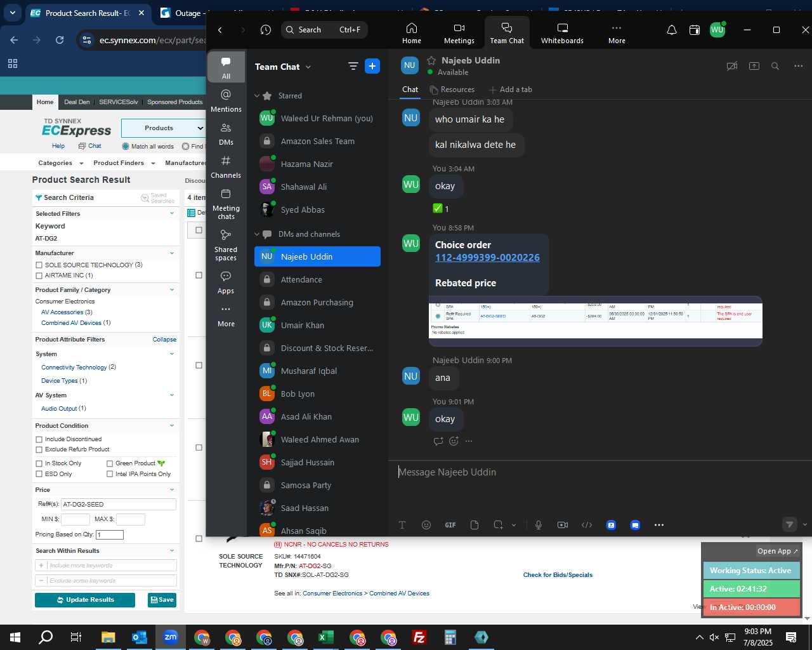812x650 pixels.
Task: Start video call with Najeeb Uddin
Action: point(731,66)
